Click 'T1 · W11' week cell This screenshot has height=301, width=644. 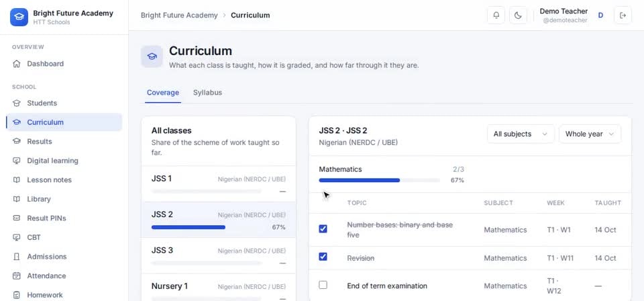click(x=560, y=258)
